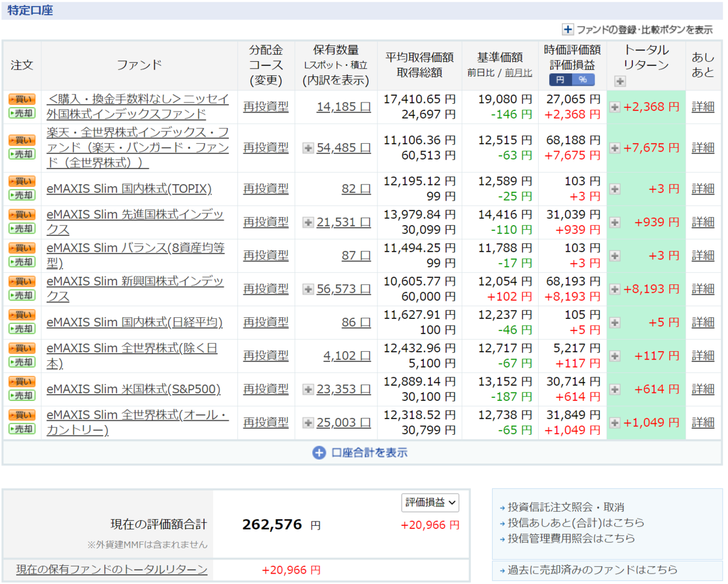Click 買い button for 楽天・全世界株式 fund

(x=22, y=140)
